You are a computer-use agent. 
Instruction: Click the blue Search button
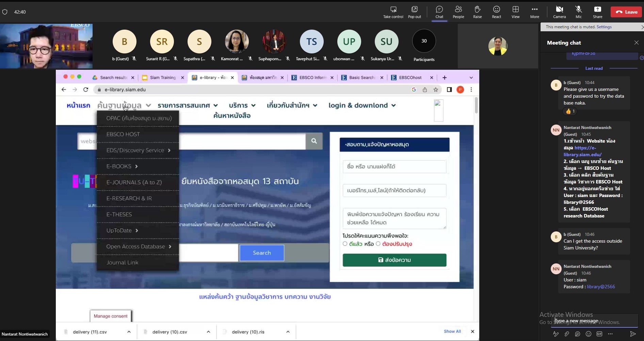262,253
